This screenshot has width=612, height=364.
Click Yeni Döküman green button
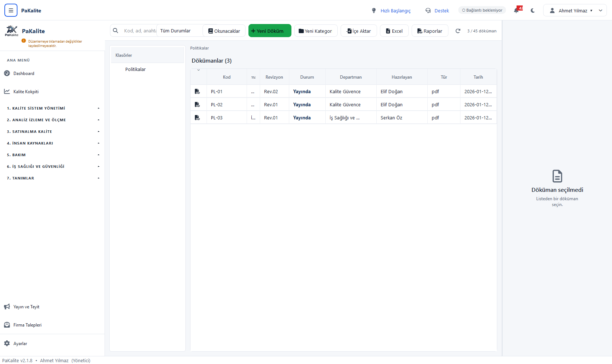pyautogui.click(x=270, y=31)
